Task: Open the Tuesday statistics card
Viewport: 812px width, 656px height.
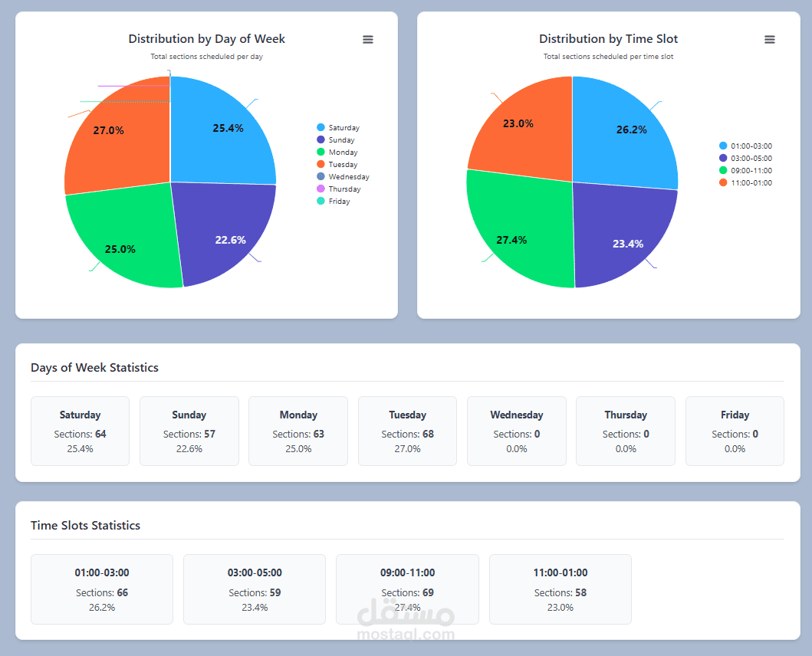Action: pyautogui.click(x=408, y=431)
